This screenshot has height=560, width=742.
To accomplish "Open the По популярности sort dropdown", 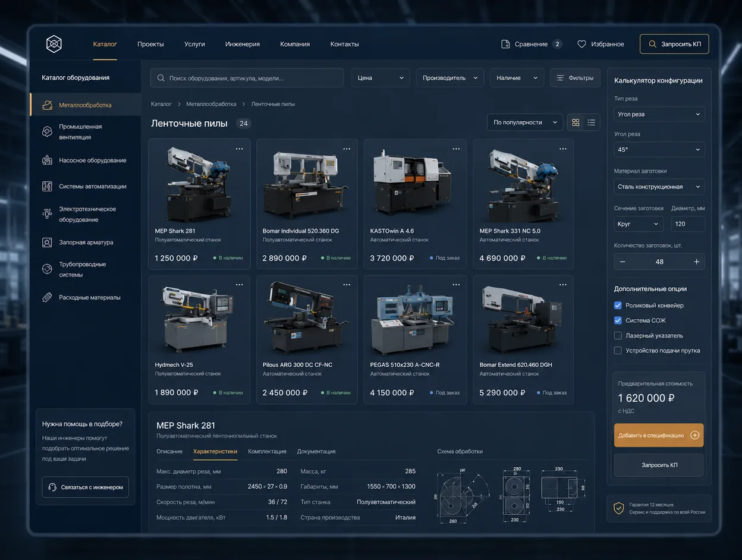I will coord(525,122).
